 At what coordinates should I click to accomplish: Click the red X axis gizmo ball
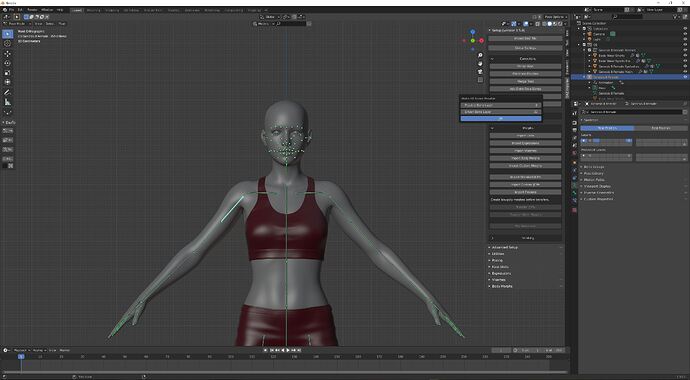point(481,40)
